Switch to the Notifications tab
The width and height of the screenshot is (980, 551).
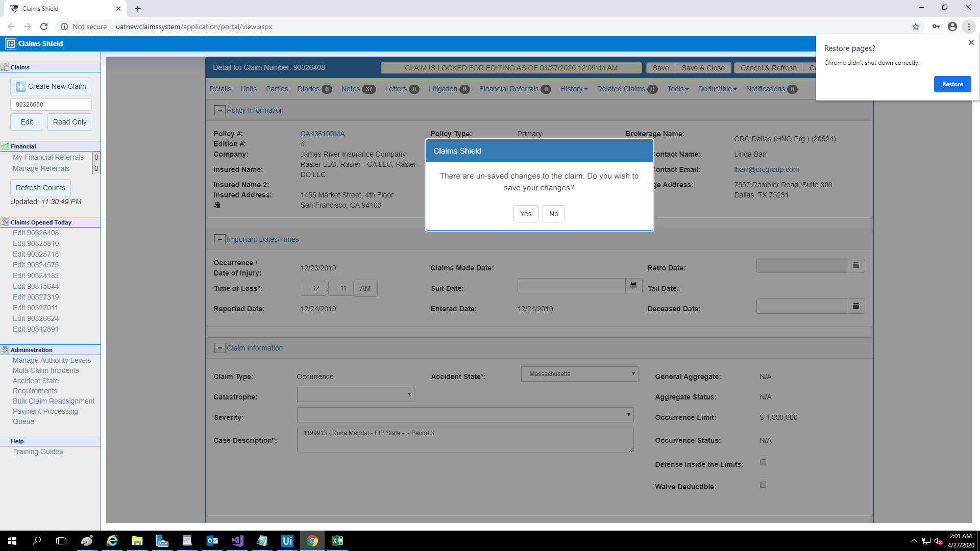[771, 89]
